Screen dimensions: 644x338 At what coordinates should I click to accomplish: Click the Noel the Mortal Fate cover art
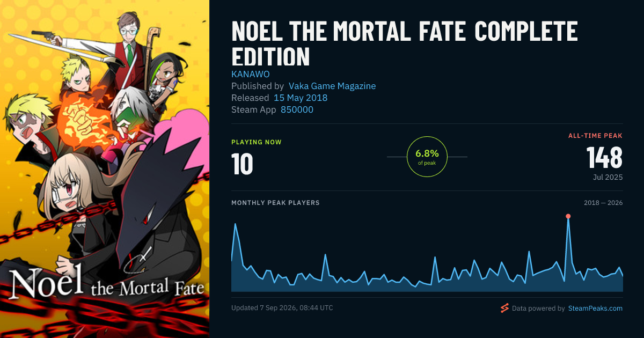tap(105, 169)
